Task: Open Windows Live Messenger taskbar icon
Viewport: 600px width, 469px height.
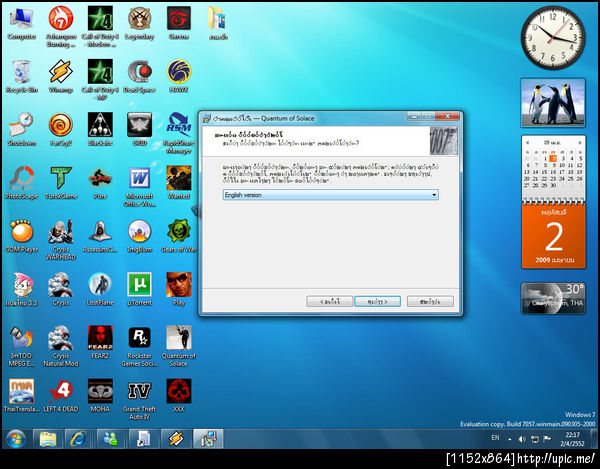Action: 111,439
